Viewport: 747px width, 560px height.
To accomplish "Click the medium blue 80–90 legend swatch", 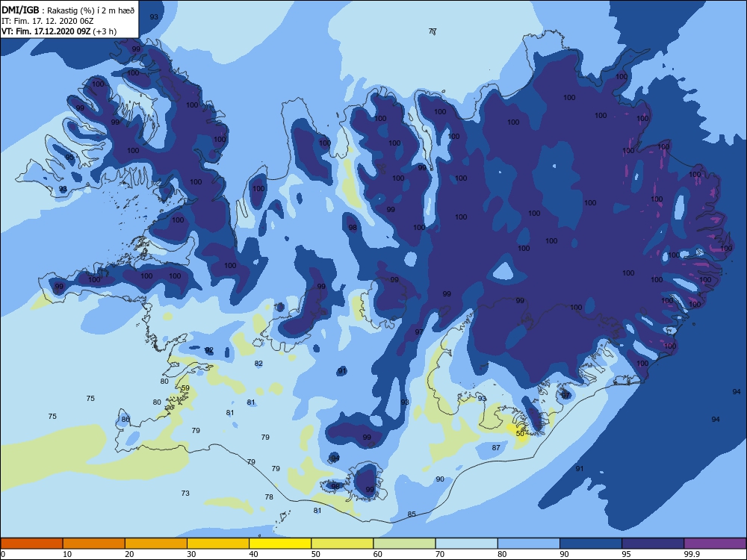I will point(529,544).
